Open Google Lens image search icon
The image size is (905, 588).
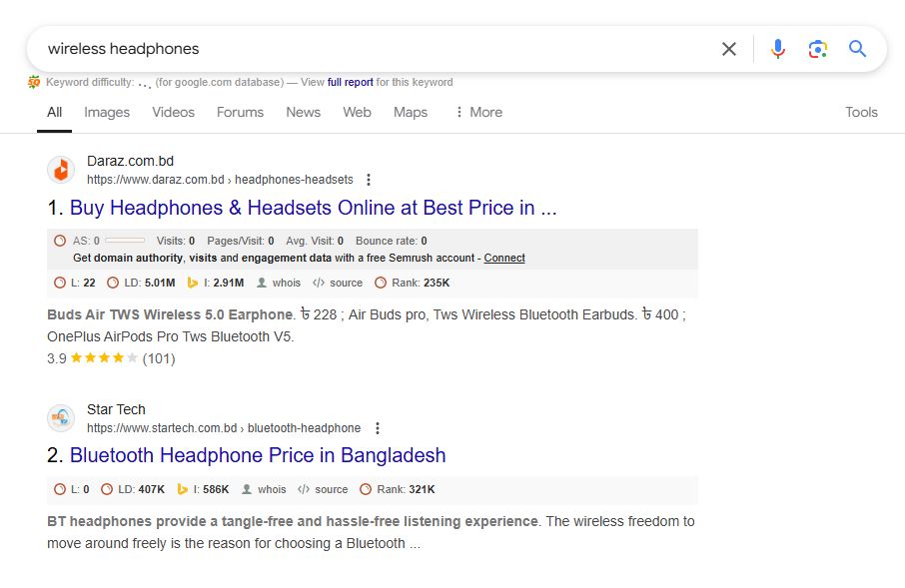pos(818,49)
